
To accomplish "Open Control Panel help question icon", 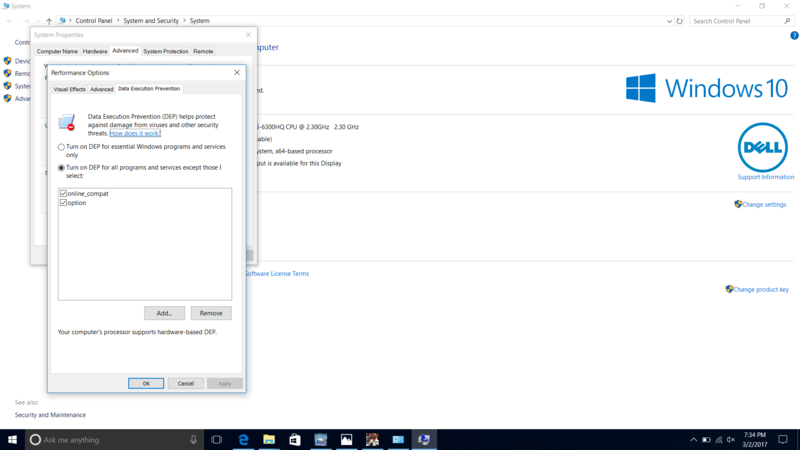I will (794, 35).
